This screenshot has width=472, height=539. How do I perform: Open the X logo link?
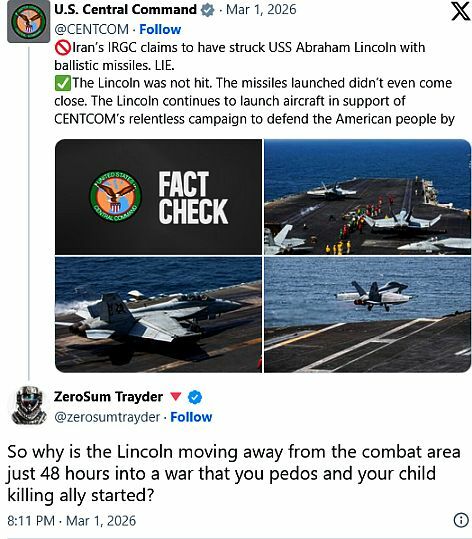point(460,11)
